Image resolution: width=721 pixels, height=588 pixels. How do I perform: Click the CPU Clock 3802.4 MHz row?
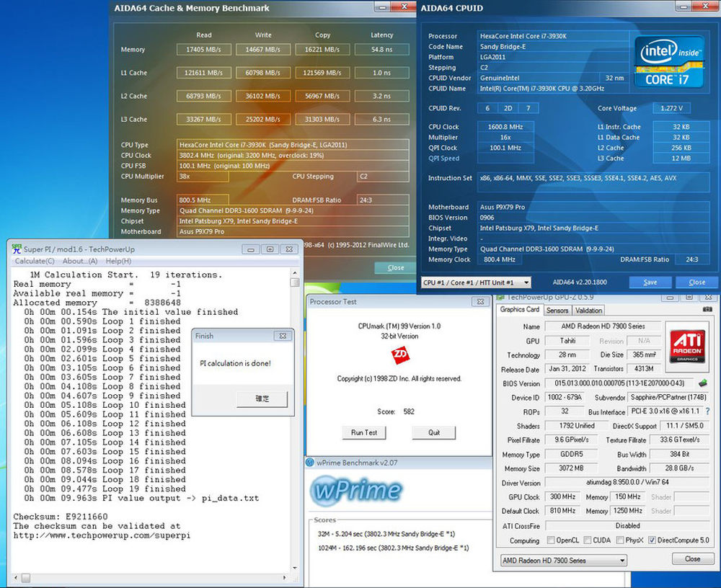coord(293,156)
